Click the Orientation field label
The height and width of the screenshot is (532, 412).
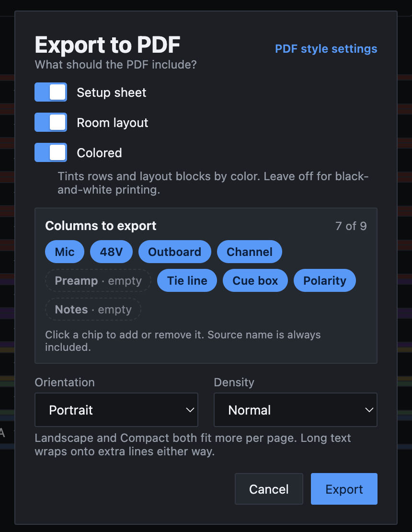[65, 382]
